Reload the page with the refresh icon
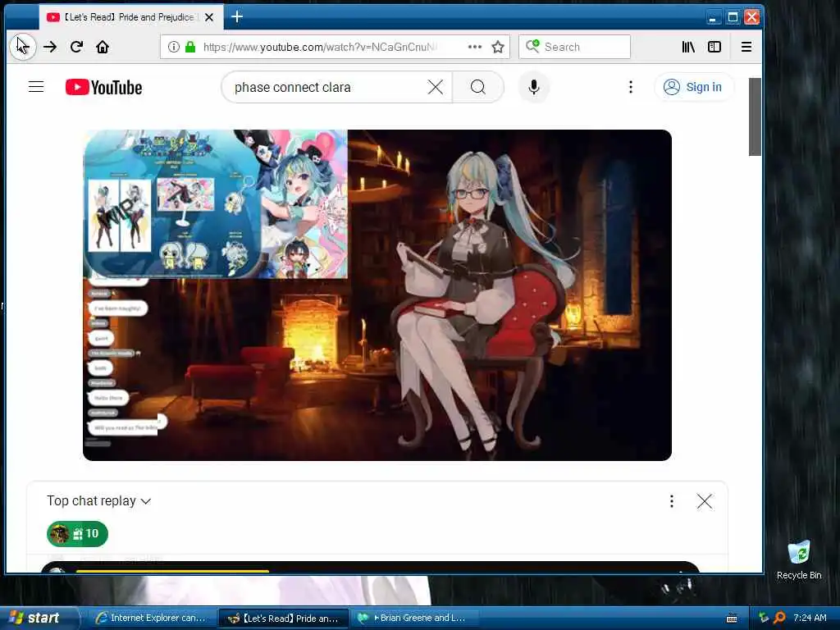This screenshot has height=630, width=840. click(x=76, y=47)
